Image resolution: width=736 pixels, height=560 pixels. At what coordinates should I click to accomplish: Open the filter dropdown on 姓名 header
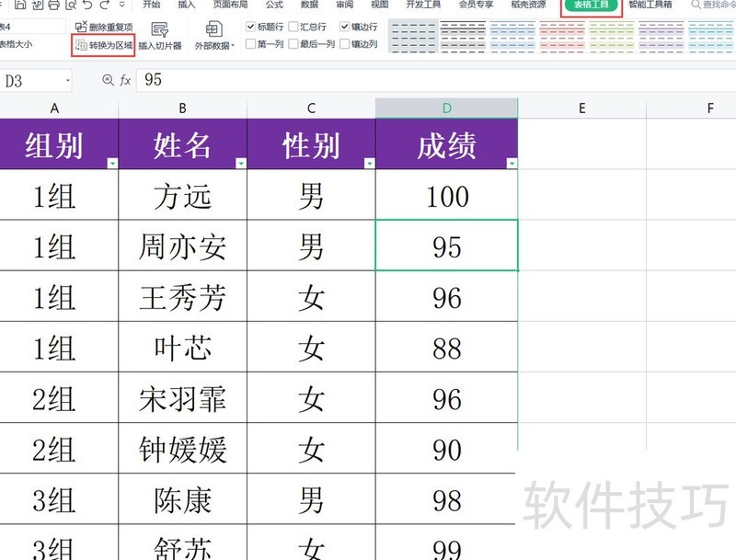click(x=241, y=164)
